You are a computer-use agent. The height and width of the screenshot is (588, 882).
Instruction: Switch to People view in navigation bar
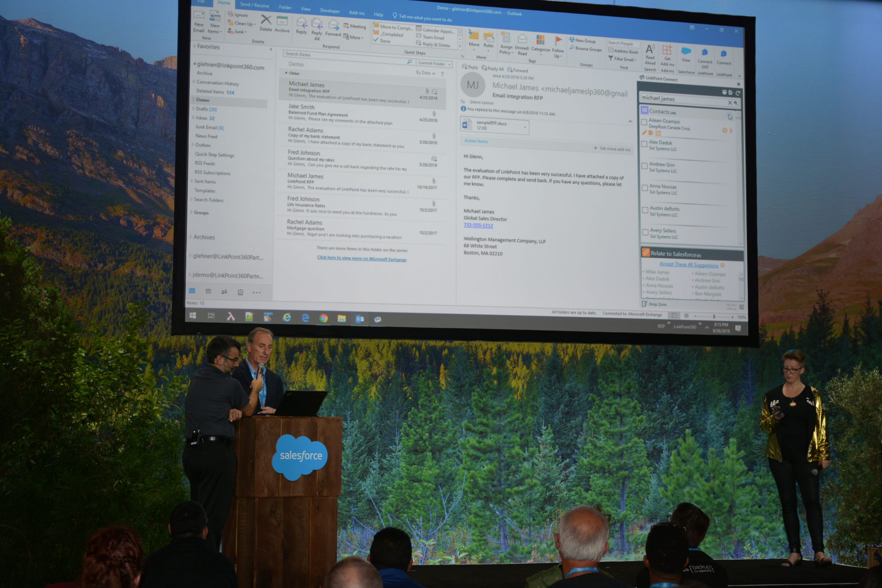[224, 292]
